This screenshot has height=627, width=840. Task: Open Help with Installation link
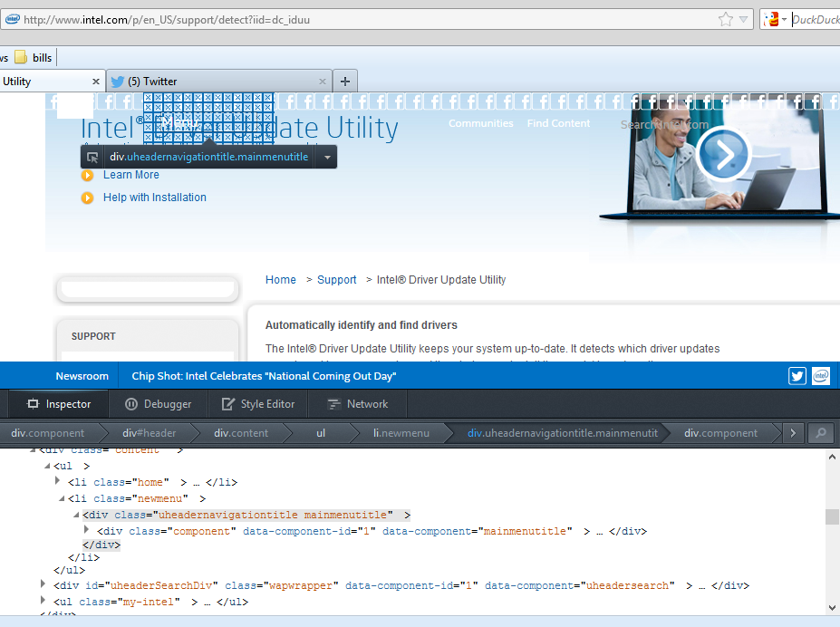[x=154, y=198]
